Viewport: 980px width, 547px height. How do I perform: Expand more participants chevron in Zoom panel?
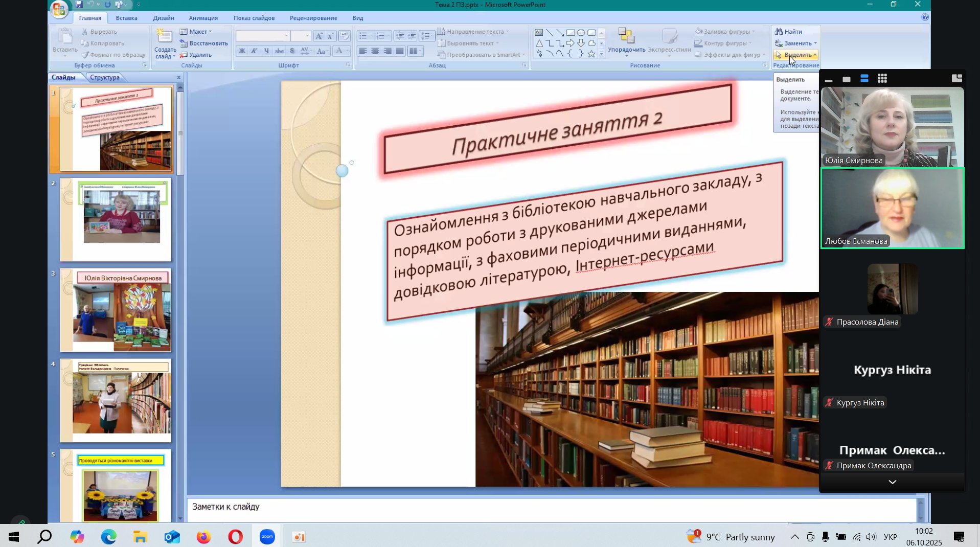(892, 482)
